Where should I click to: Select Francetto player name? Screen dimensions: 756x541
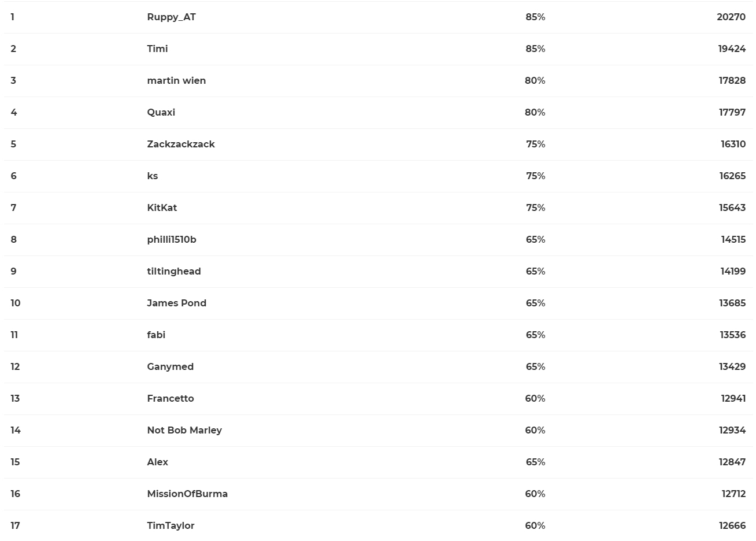click(x=170, y=398)
